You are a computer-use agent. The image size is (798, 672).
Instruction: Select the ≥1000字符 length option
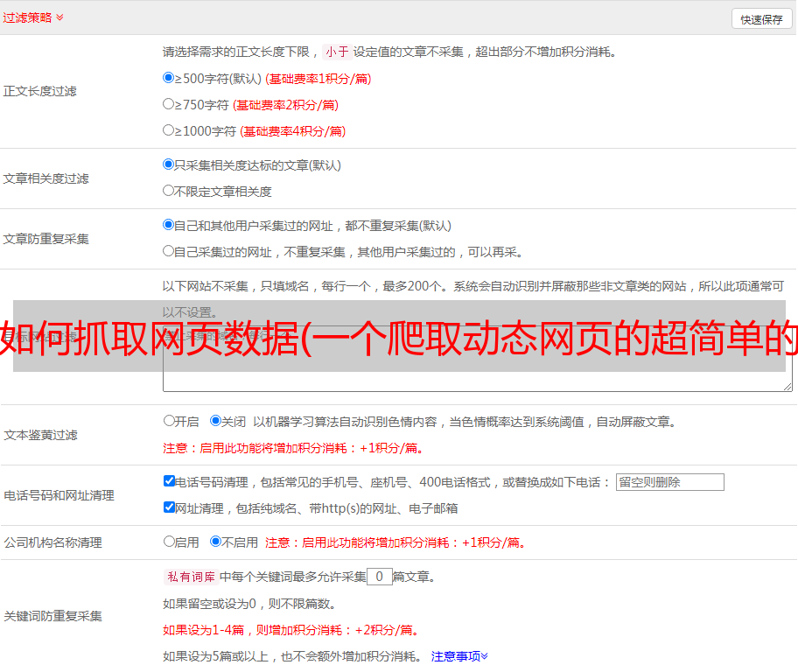[169, 130]
